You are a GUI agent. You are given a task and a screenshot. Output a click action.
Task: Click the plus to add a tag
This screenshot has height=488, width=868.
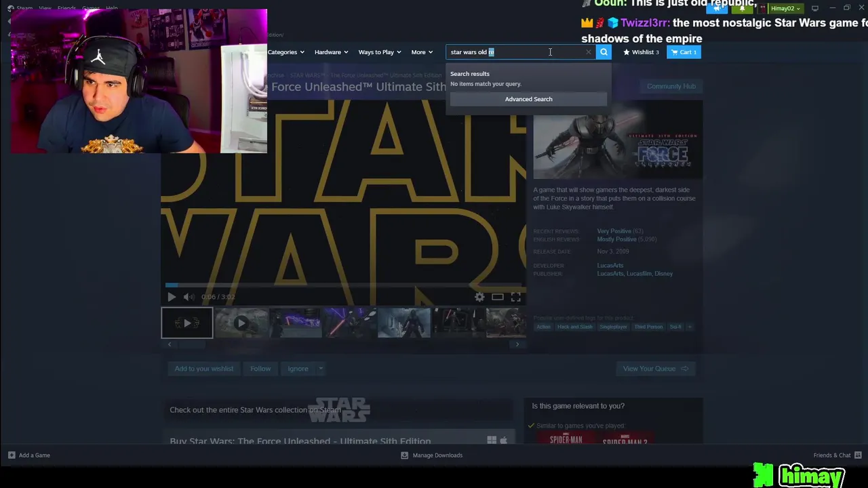(x=690, y=327)
